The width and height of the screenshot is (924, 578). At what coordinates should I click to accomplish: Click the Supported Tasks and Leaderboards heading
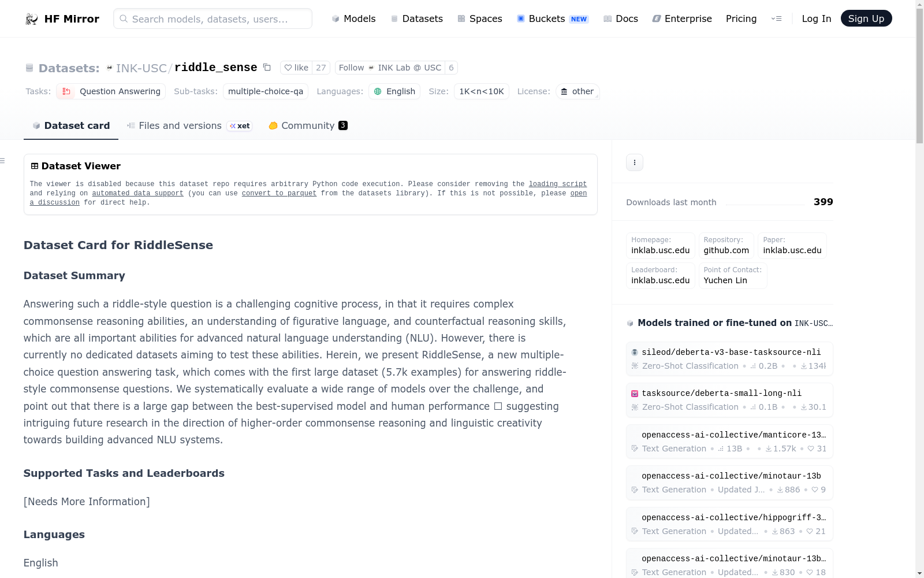pyautogui.click(x=124, y=473)
